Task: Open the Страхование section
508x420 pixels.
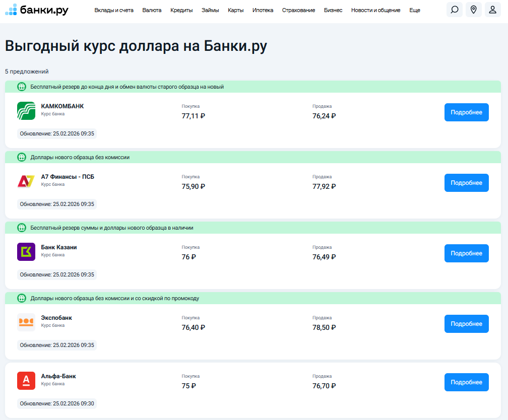Action: coord(298,10)
